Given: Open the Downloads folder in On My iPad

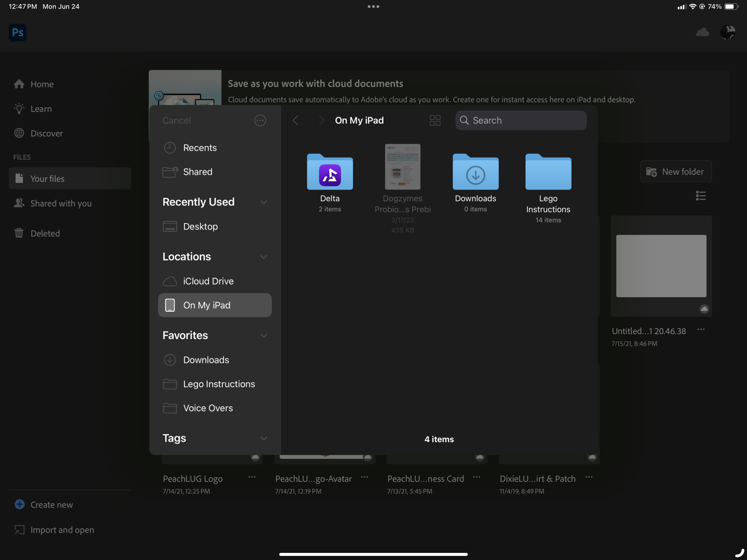Looking at the screenshot, I should pos(475,172).
